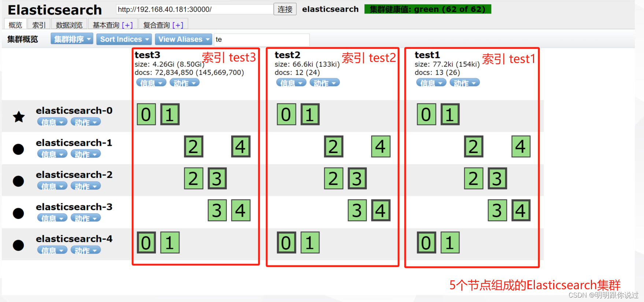Screen dimensions: 644x302
Task: Select test3 shard 4 on elasticsearch-3
Action: (x=241, y=210)
